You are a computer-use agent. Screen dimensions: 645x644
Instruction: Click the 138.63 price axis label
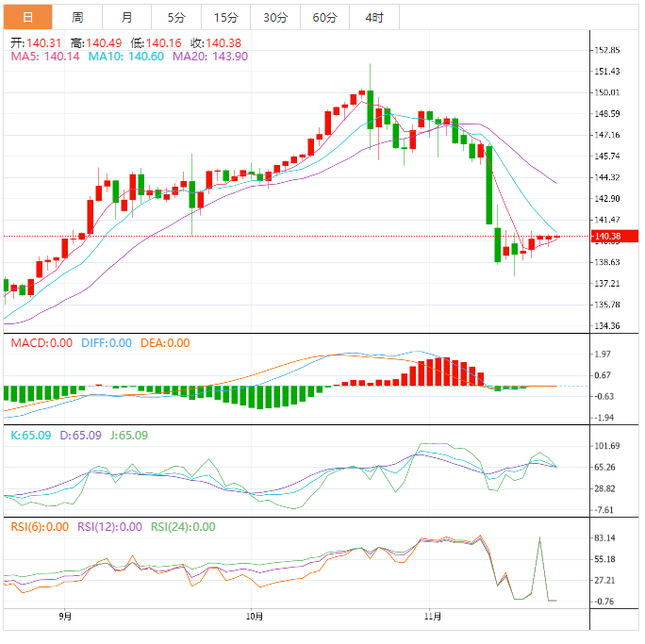click(x=607, y=262)
